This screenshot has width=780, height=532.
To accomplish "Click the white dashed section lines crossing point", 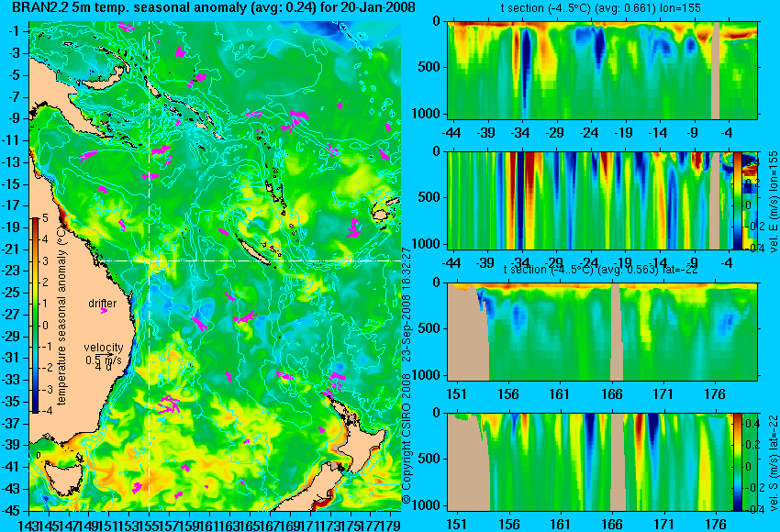I will pos(150,260).
